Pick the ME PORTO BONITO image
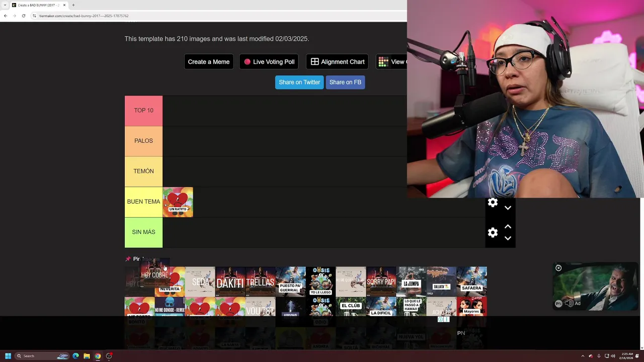The height and width of the screenshot is (362, 644). click(x=139, y=307)
